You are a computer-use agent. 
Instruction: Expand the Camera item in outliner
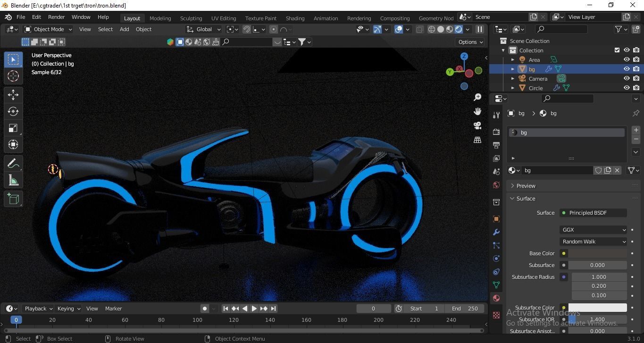[513, 79]
